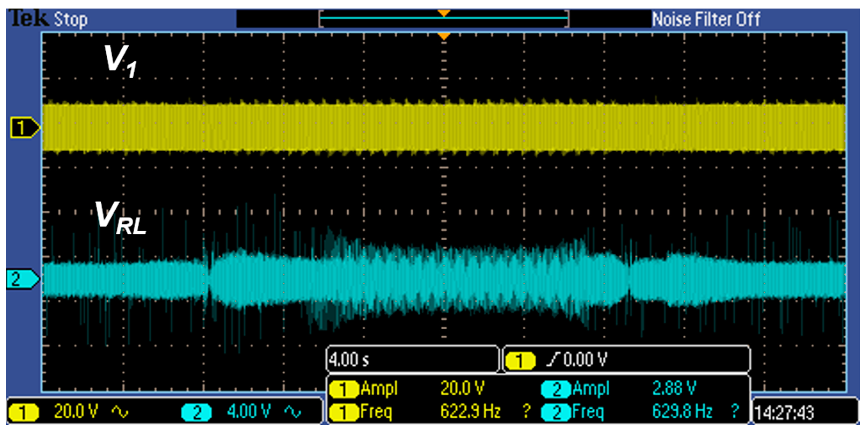Click the channel 1 AC coupling symbol
Viewport: 868px width, 436px height.
120,411
